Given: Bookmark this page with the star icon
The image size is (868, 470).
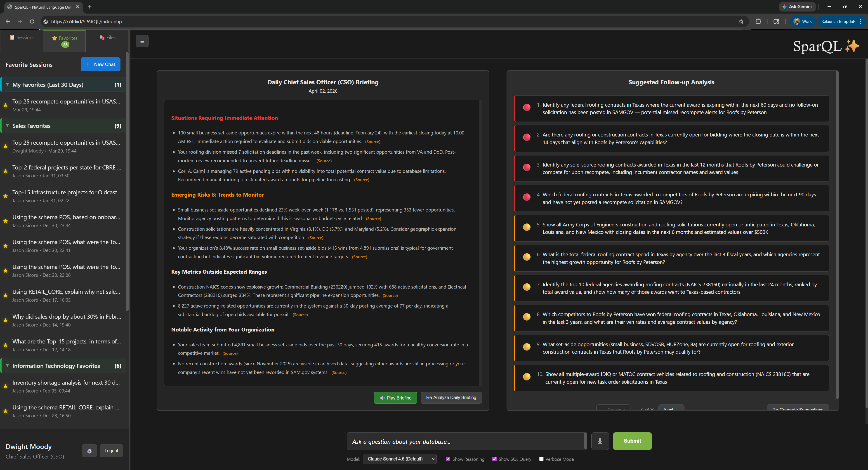Looking at the screenshot, I should tap(741, 21).
